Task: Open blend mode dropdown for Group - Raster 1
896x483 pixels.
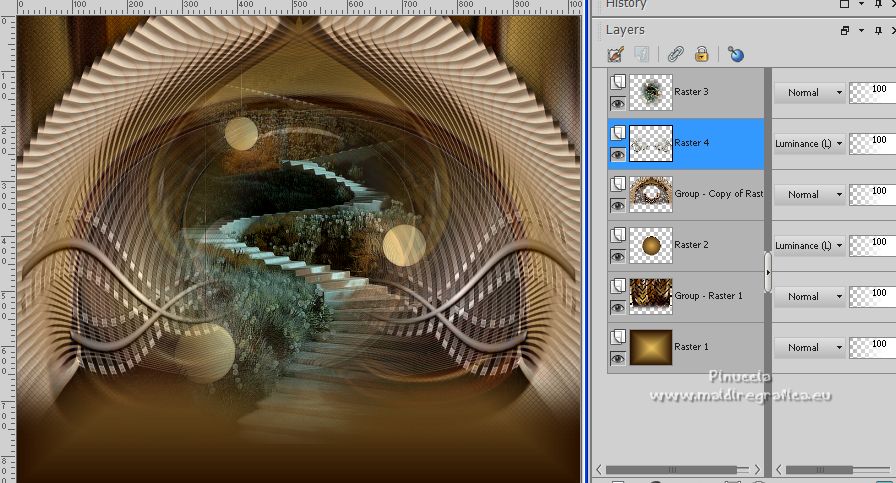Action: 809,297
